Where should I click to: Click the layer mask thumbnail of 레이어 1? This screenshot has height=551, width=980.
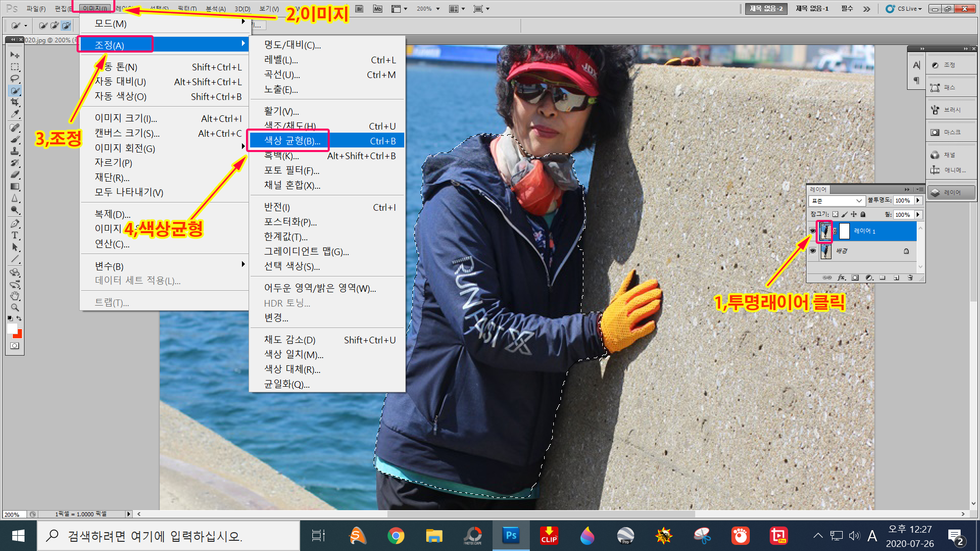click(845, 231)
